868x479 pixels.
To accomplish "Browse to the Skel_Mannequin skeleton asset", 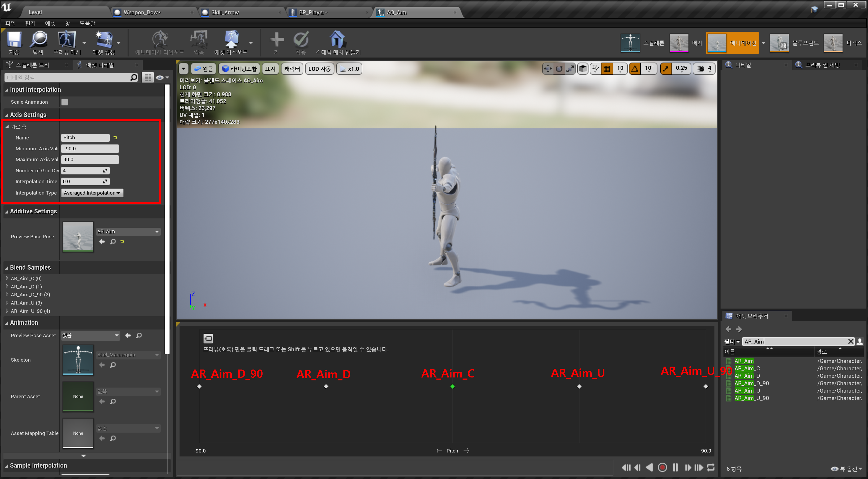I will click(x=113, y=365).
